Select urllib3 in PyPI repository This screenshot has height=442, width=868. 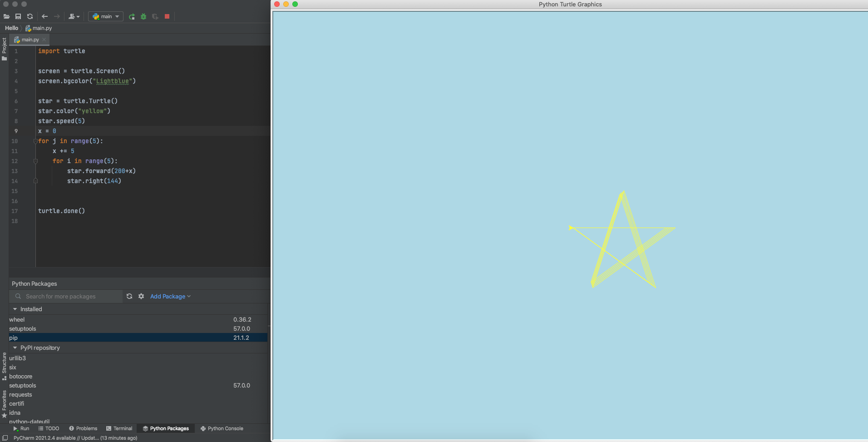tap(138, 358)
